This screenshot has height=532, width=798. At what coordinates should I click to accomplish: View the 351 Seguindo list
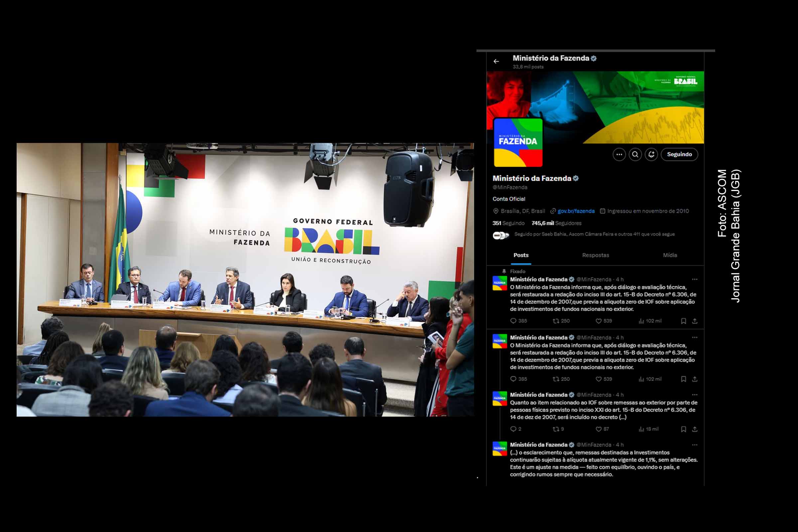tap(508, 223)
